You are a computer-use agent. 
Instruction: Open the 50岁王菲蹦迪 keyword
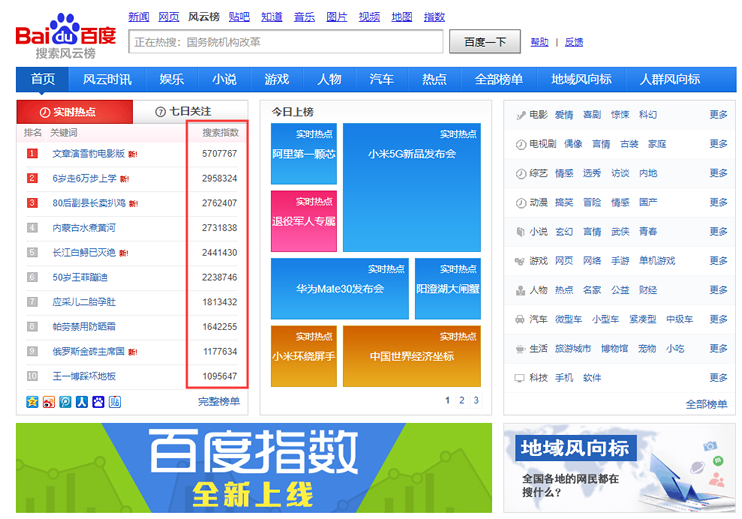(80, 277)
